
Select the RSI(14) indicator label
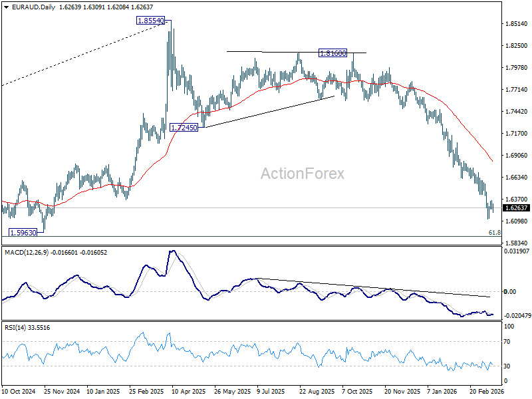click(15, 328)
